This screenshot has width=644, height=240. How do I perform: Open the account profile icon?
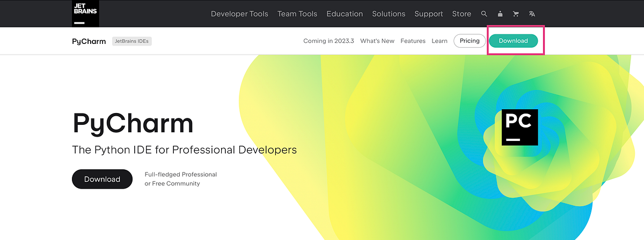tap(500, 14)
